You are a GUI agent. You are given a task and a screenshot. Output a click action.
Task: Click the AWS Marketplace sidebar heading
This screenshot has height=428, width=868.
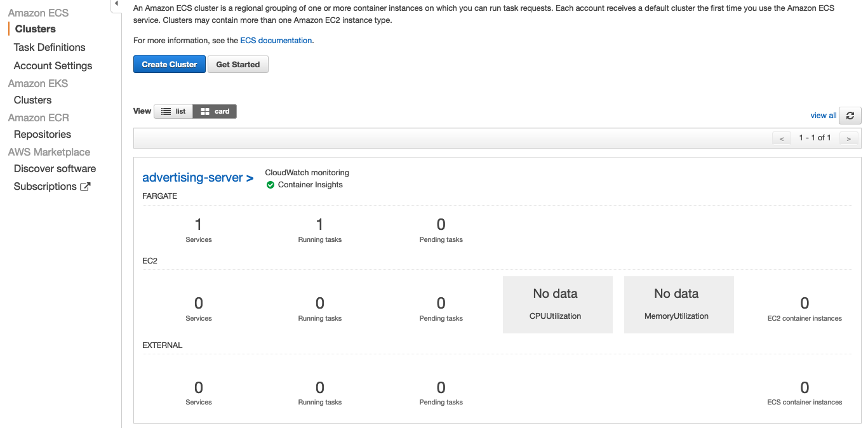(x=49, y=152)
